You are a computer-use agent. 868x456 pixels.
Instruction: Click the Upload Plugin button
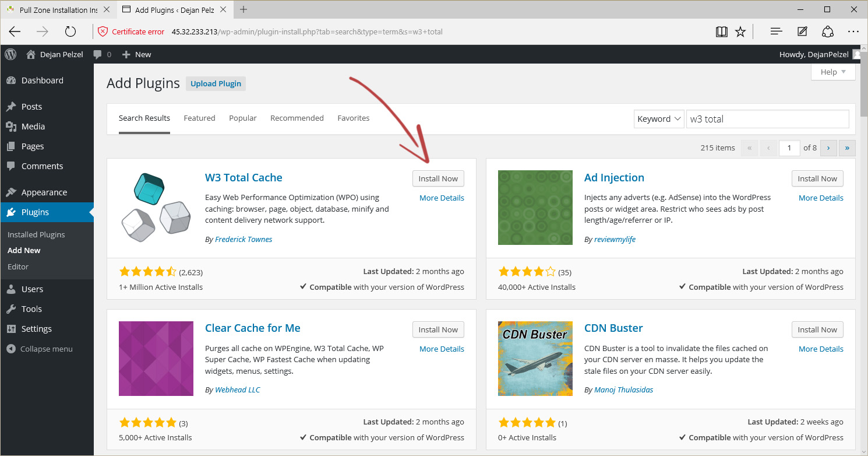[x=216, y=83]
